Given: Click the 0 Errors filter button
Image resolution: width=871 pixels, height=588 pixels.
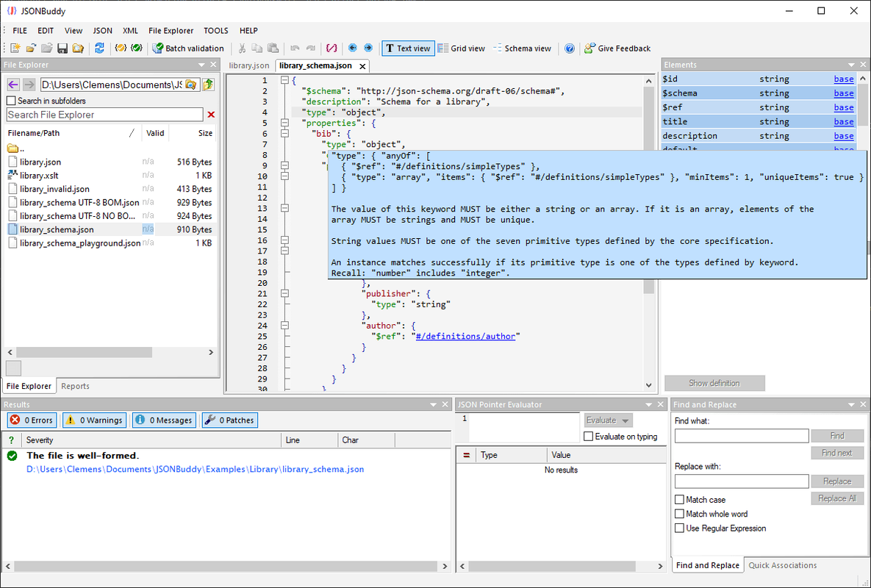Looking at the screenshot, I should click(x=32, y=420).
